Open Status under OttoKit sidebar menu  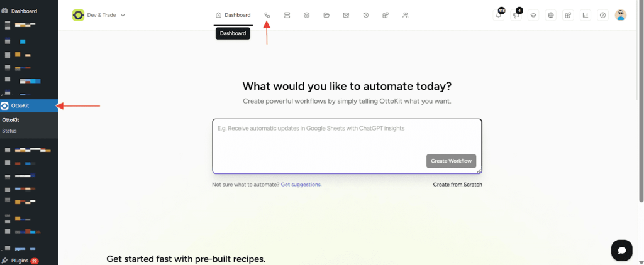[x=9, y=131]
